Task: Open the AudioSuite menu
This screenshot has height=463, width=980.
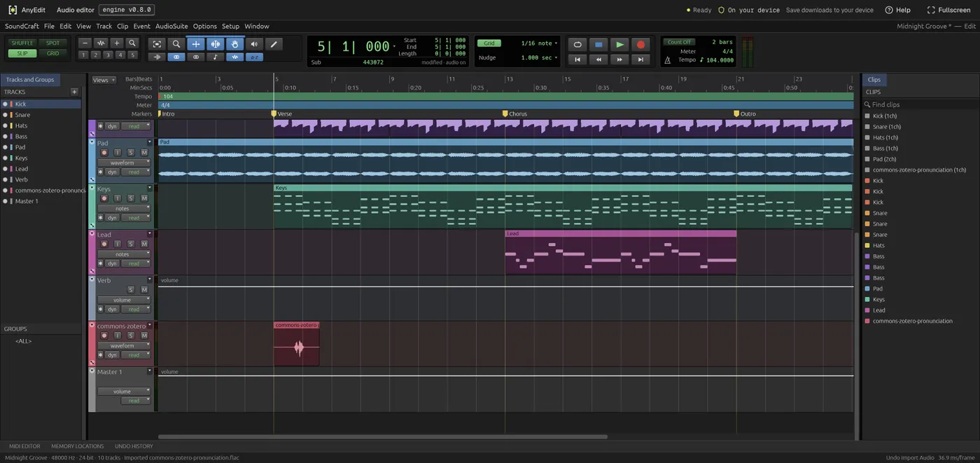Action: 171,26
